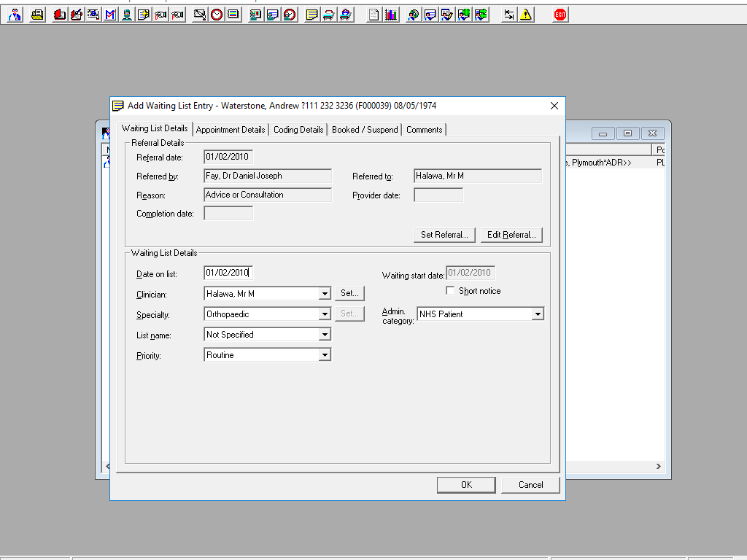This screenshot has height=560, width=747.
Task: Switch to the Appointment Details tab
Action: (231, 130)
